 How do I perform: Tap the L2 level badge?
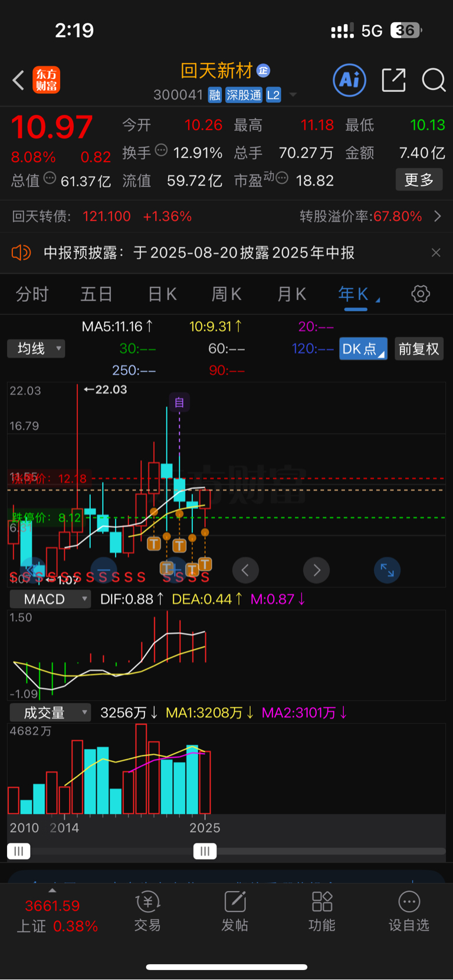[x=273, y=95]
